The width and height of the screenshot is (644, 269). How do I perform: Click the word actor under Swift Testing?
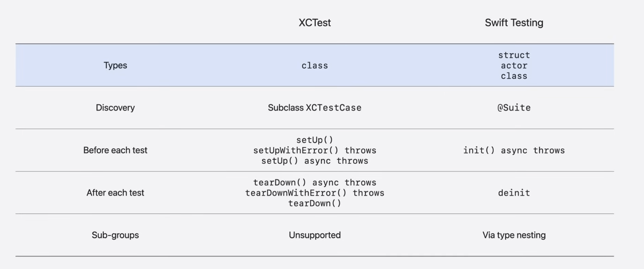tap(514, 65)
